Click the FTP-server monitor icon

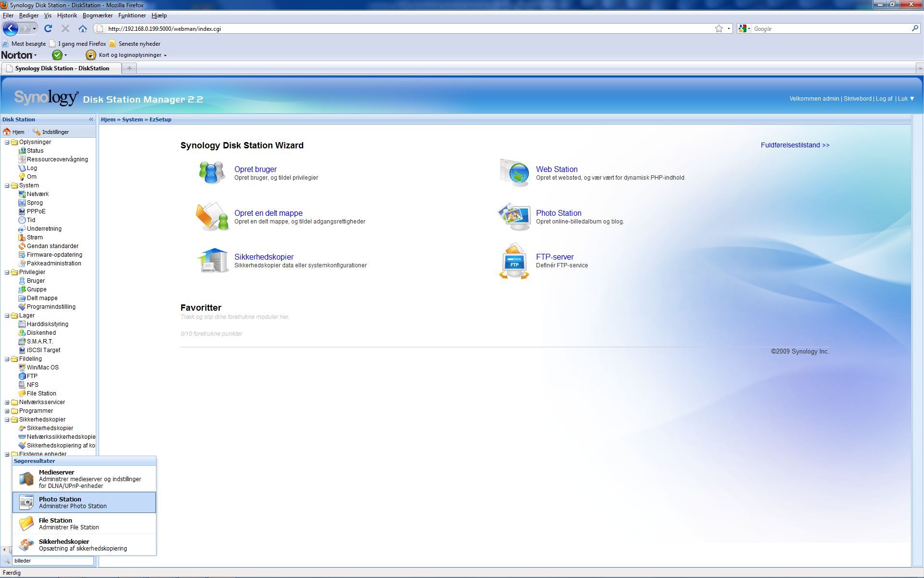tap(514, 261)
